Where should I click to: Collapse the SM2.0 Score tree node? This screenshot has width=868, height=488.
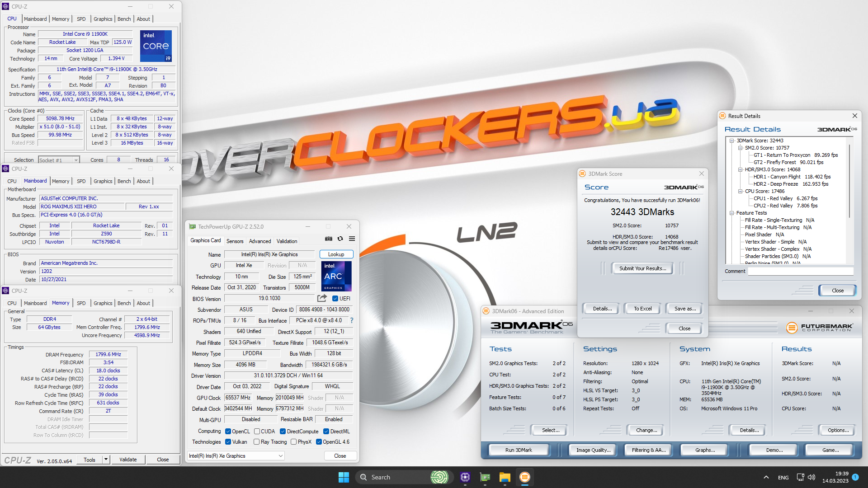pos(740,148)
